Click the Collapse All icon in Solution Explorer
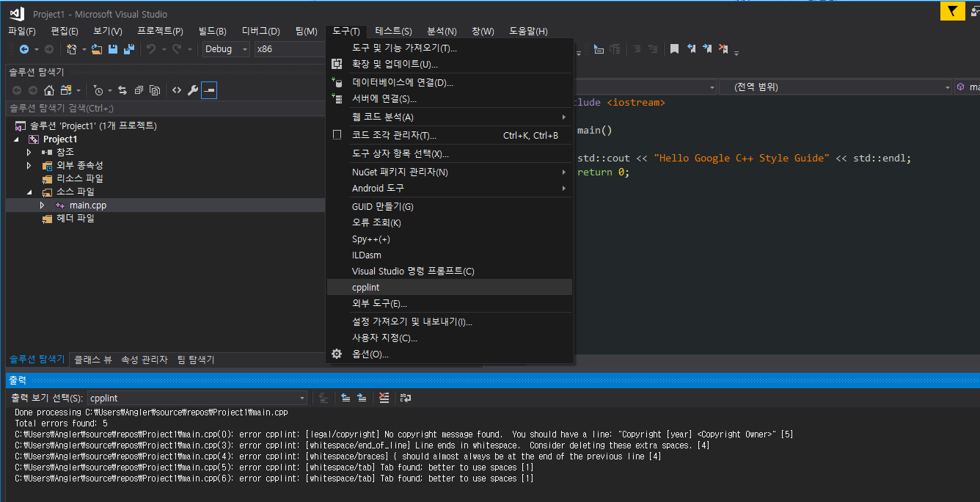Screen dimensions: 980x502 tap(139, 90)
